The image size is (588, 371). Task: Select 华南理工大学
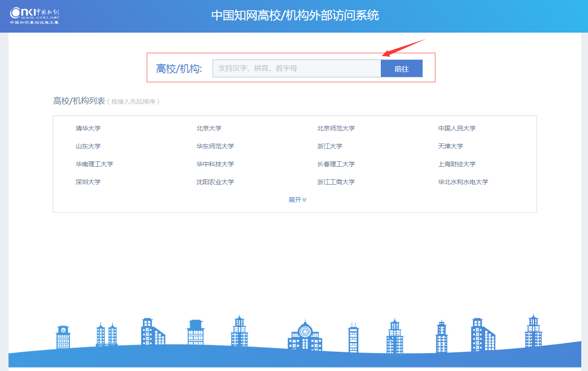tap(94, 164)
